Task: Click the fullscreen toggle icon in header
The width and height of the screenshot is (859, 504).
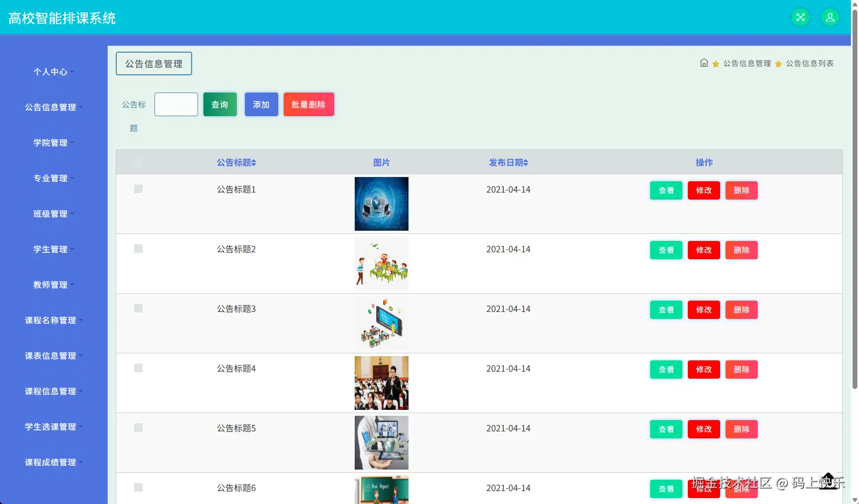Action: coord(800,17)
